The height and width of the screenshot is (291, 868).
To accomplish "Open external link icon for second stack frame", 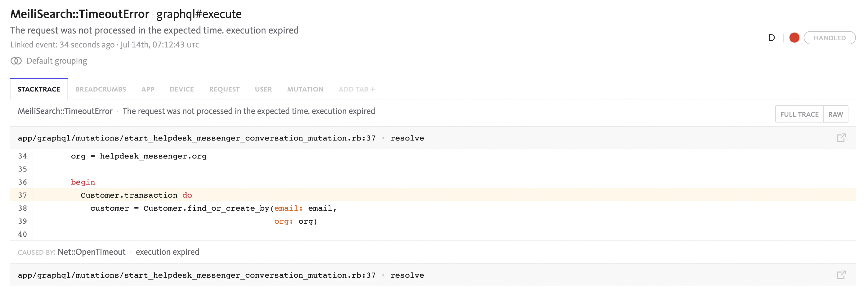I will click(841, 275).
